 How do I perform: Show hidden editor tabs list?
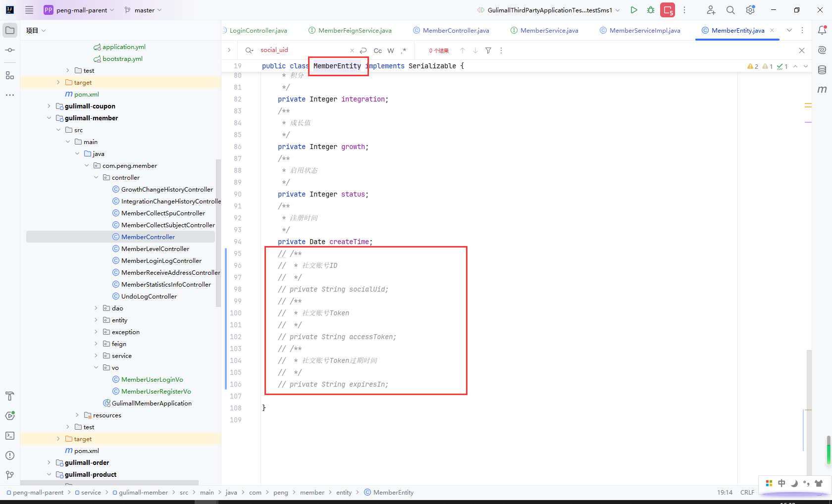[x=789, y=30]
